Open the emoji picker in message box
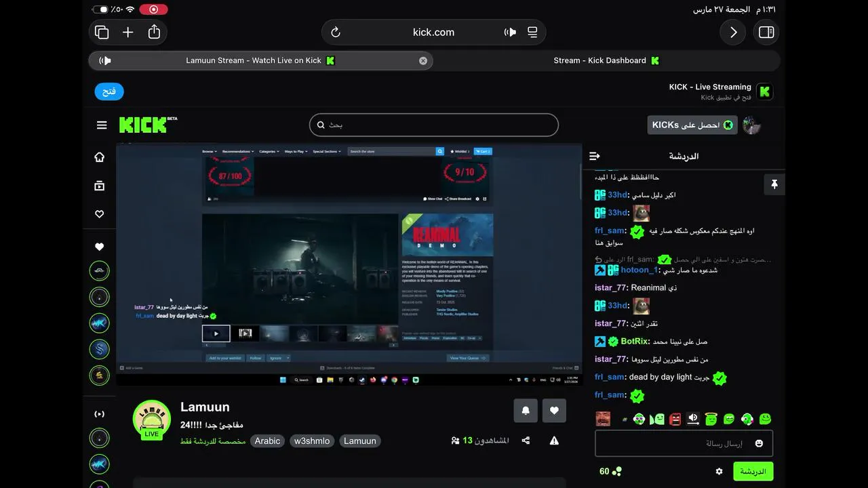The image size is (868, 488). tap(759, 443)
